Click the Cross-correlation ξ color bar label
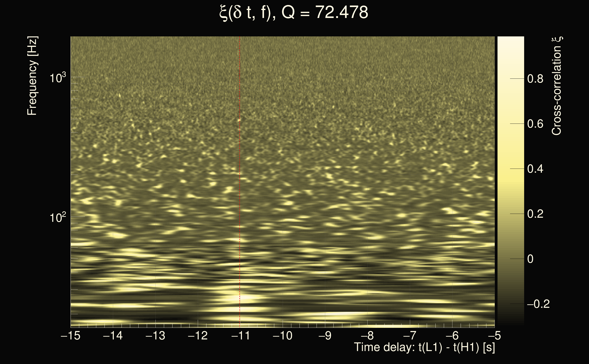Image resolution: width=589 pixels, height=364 pixels. pyautogui.click(x=556, y=86)
